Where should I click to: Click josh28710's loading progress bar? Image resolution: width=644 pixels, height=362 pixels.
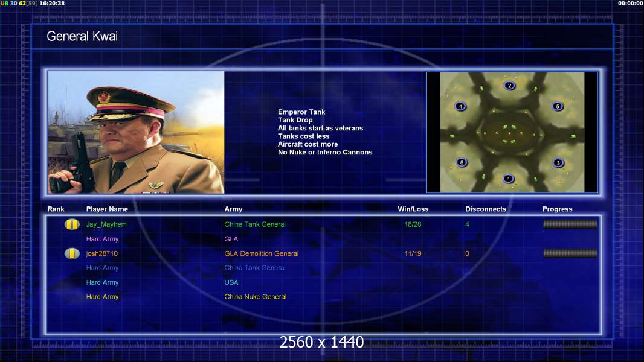570,253
